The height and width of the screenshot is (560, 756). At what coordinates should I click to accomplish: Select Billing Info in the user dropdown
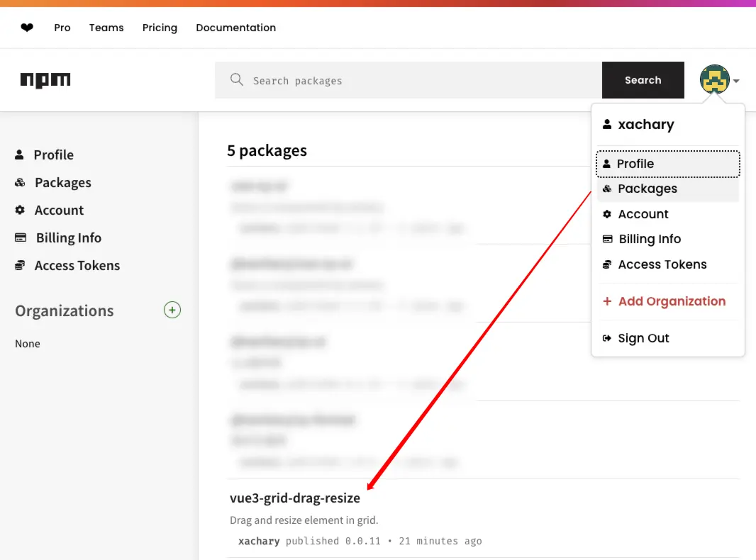[668, 239]
